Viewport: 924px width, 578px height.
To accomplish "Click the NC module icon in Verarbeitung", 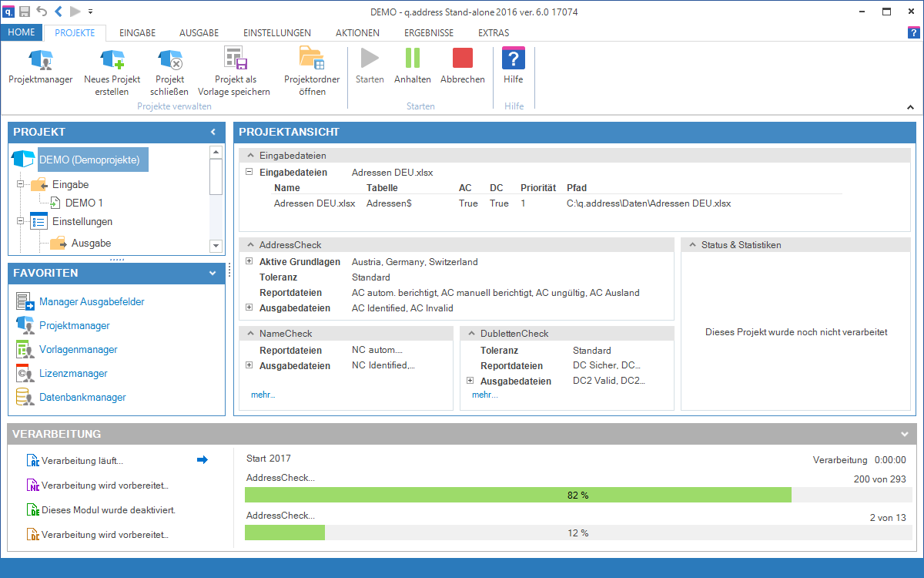I will tap(32, 486).
